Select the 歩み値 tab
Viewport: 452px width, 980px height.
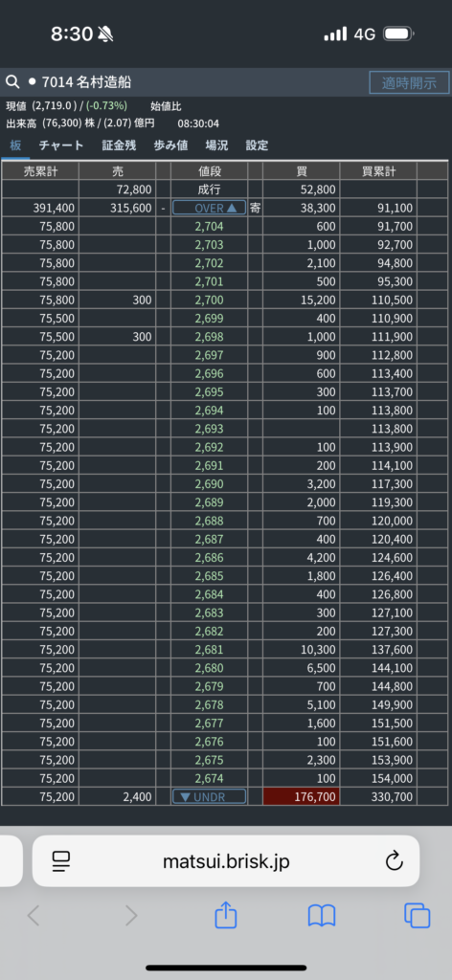point(170,145)
